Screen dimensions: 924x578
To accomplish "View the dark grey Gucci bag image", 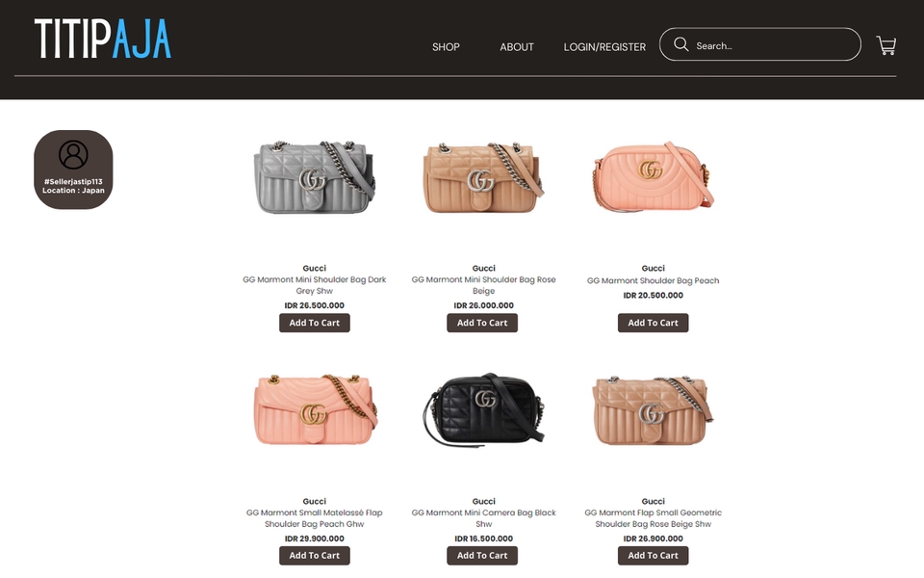I will [314, 177].
